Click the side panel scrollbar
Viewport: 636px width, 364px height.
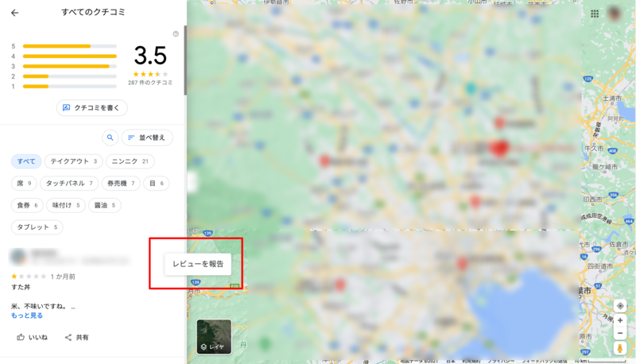[x=185, y=61]
